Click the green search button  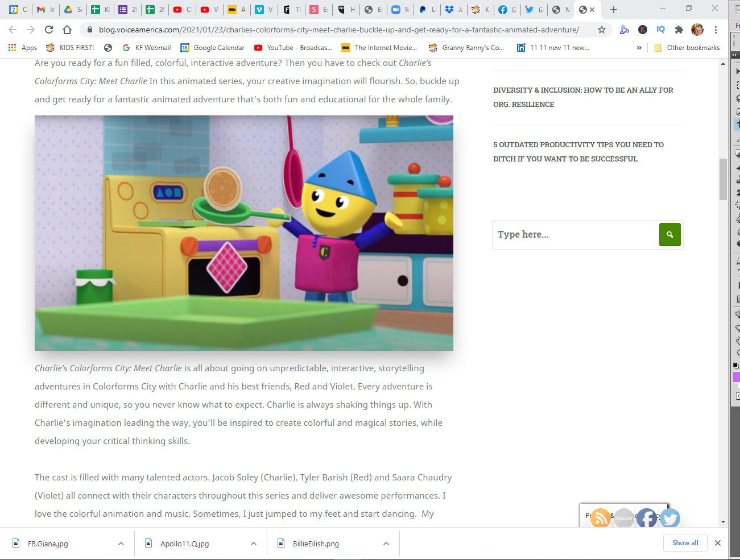[x=669, y=234]
